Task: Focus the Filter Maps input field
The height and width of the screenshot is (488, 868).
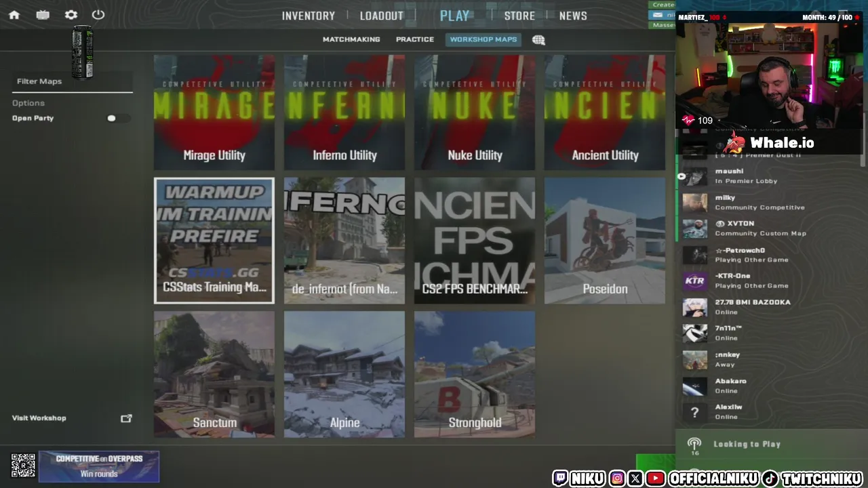Action: pos(73,81)
